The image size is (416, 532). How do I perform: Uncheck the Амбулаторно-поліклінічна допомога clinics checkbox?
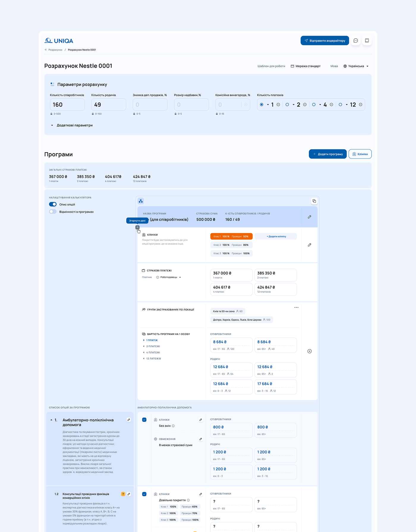(144, 420)
